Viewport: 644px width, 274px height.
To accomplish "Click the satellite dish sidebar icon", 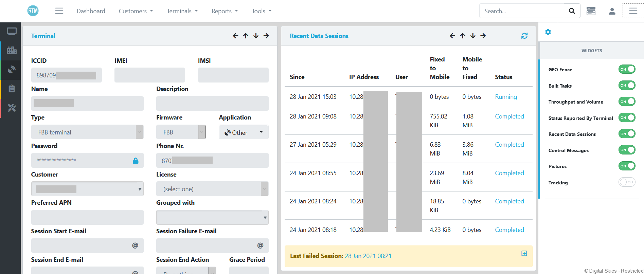I will point(12,70).
